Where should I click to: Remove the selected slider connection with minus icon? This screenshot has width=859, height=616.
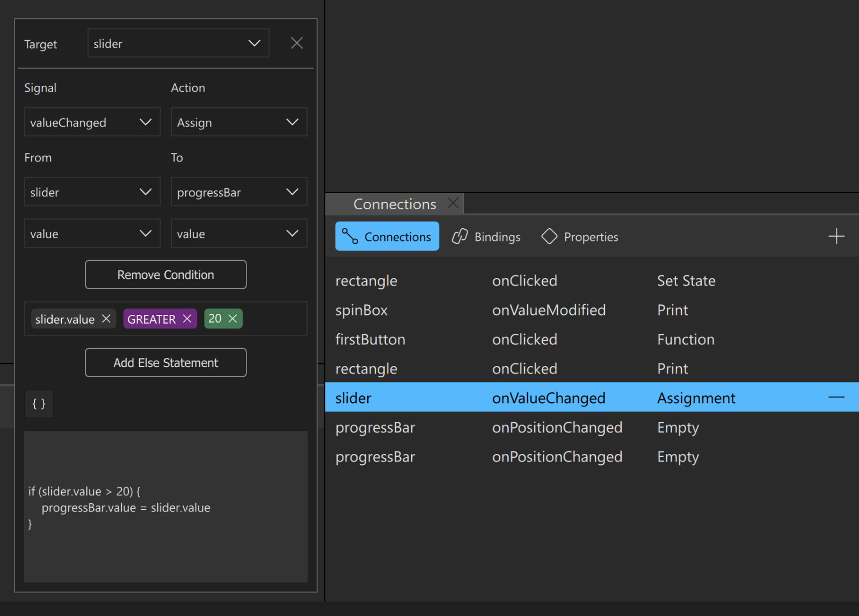(836, 398)
